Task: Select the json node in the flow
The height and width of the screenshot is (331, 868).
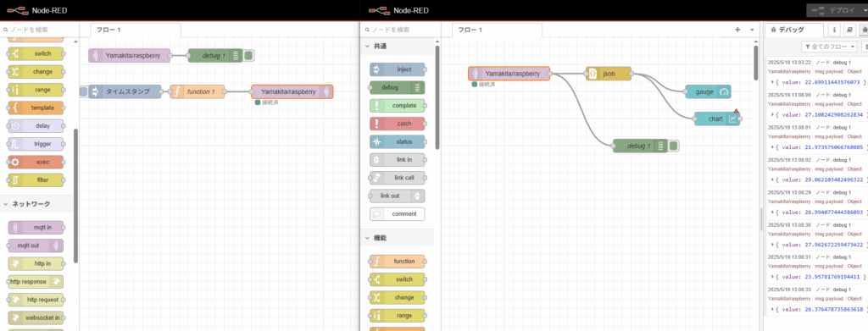Action: [x=609, y=74]
